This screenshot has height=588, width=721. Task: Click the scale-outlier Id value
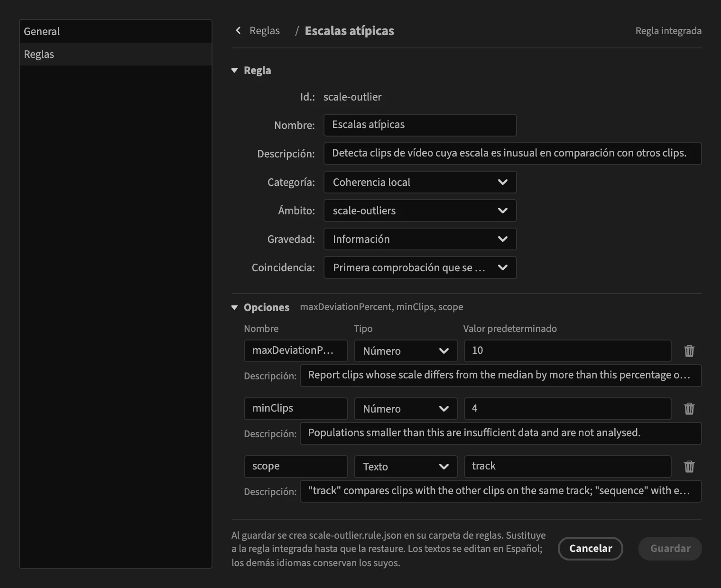[x=352, y=97]
